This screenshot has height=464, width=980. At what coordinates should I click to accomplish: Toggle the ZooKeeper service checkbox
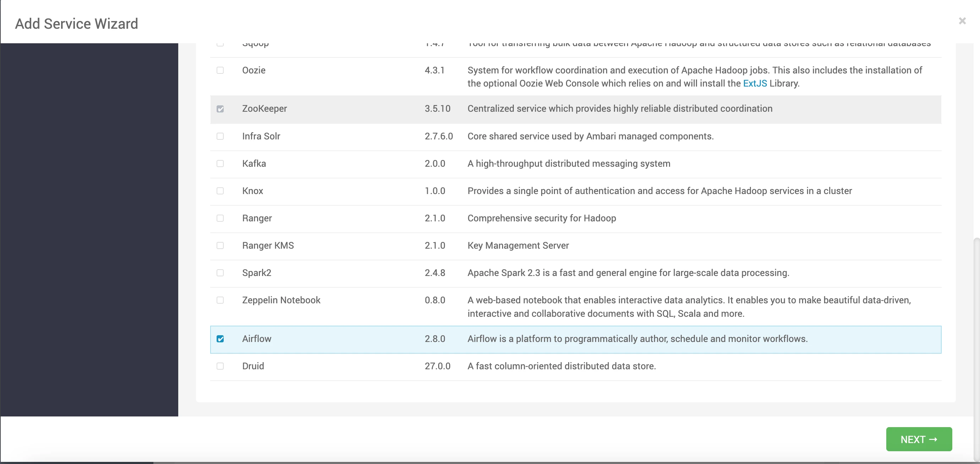(220, 109)
